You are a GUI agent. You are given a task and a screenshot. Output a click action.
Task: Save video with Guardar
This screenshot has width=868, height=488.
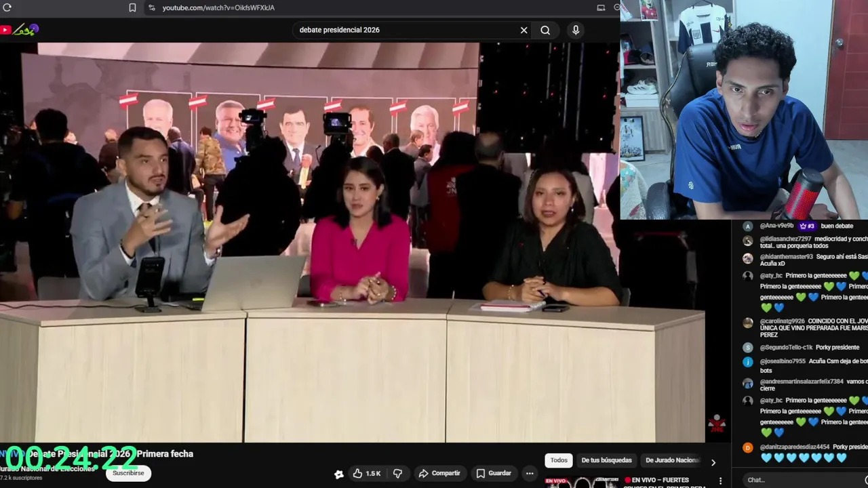(x=493, y=473)
